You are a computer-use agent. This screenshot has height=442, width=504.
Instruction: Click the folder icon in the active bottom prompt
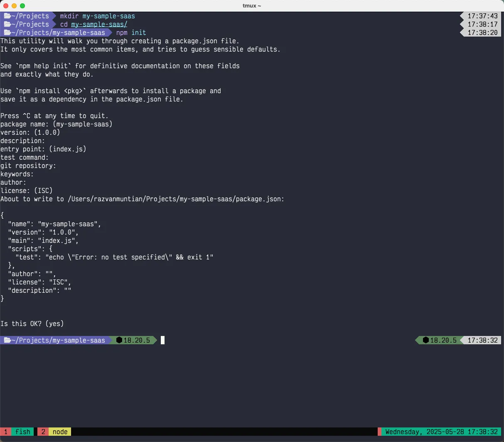7,341
